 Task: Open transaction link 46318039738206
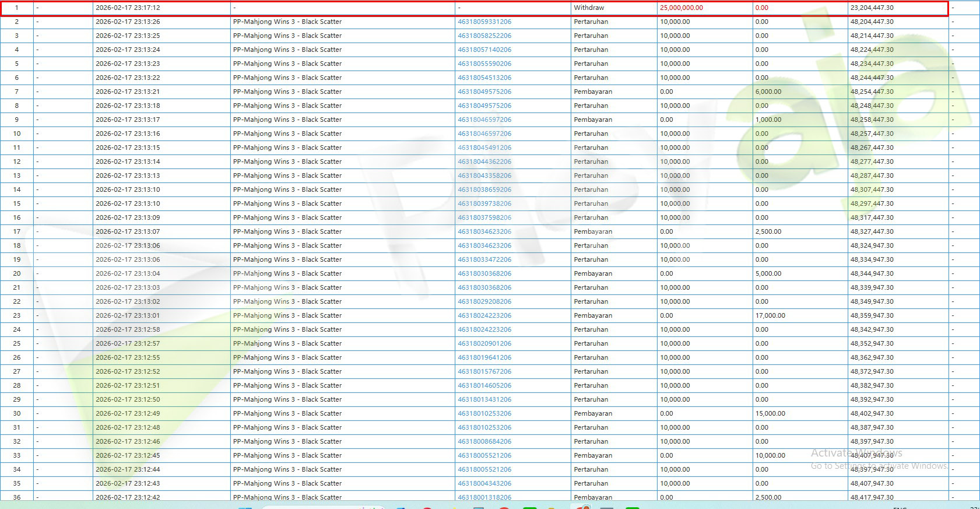tap(484, 203)
